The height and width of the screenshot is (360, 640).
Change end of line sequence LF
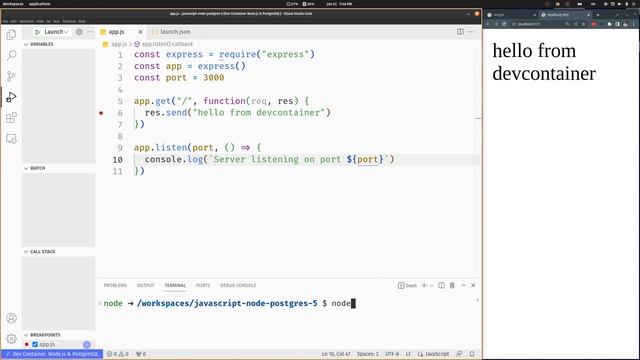click(408, 354)
